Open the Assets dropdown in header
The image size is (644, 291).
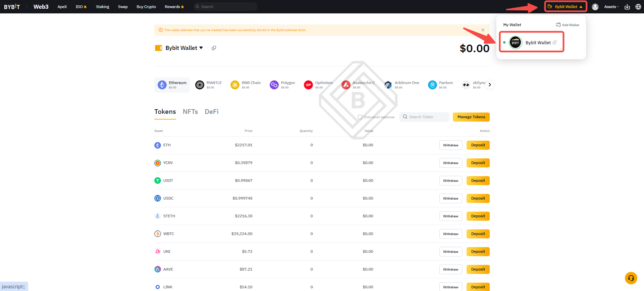pos(611,7)
